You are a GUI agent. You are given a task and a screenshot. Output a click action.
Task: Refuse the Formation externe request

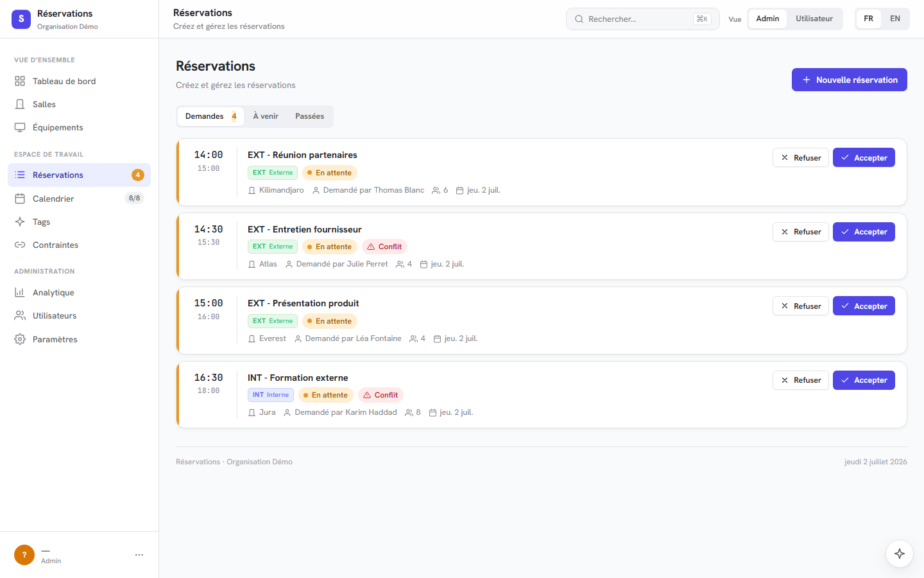click(801, 380)
